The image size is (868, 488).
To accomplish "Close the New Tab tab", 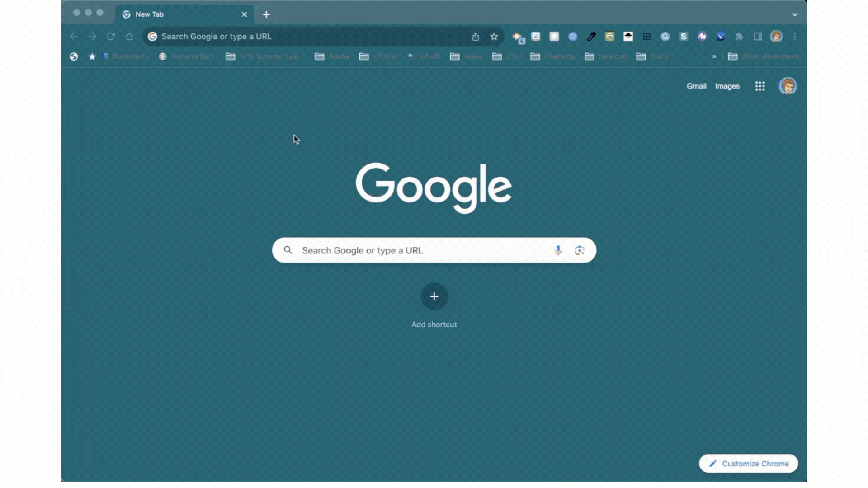I will click(244, 14).
